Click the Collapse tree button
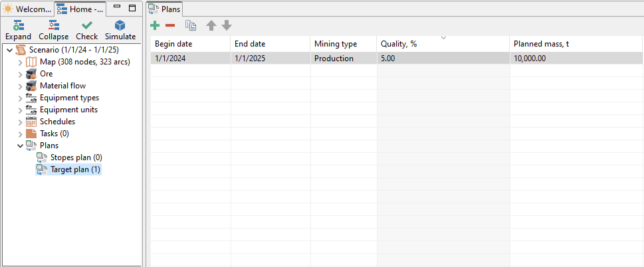 (x=53, y=31)
